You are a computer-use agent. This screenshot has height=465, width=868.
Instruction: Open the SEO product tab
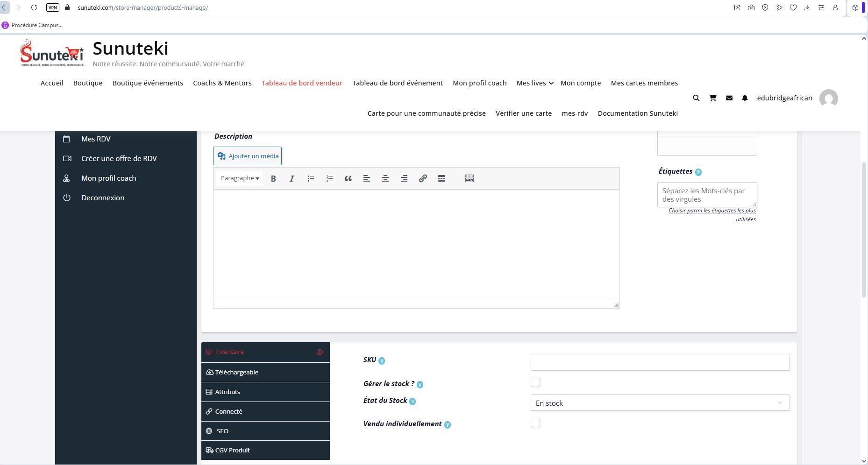[x=265, y=431]
